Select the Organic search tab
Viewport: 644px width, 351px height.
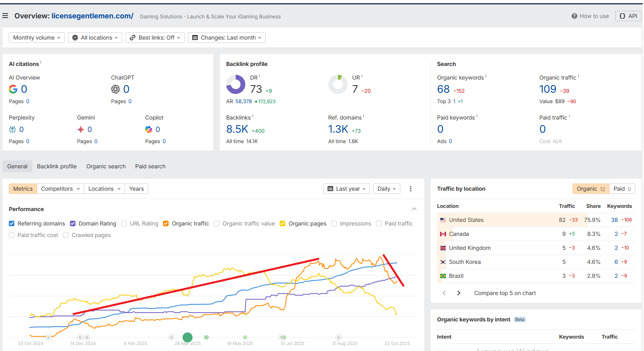(x=106, y=166)
